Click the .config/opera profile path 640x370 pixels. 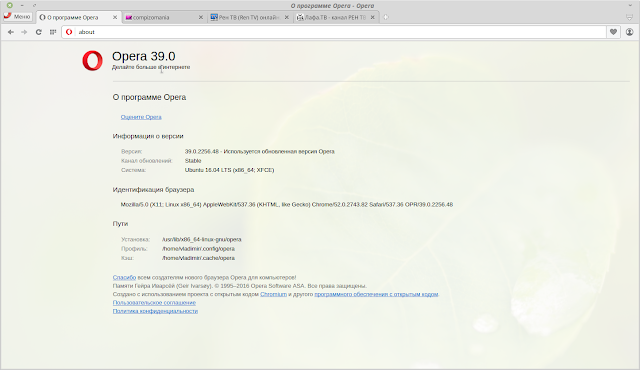click(x=198, y=249)
